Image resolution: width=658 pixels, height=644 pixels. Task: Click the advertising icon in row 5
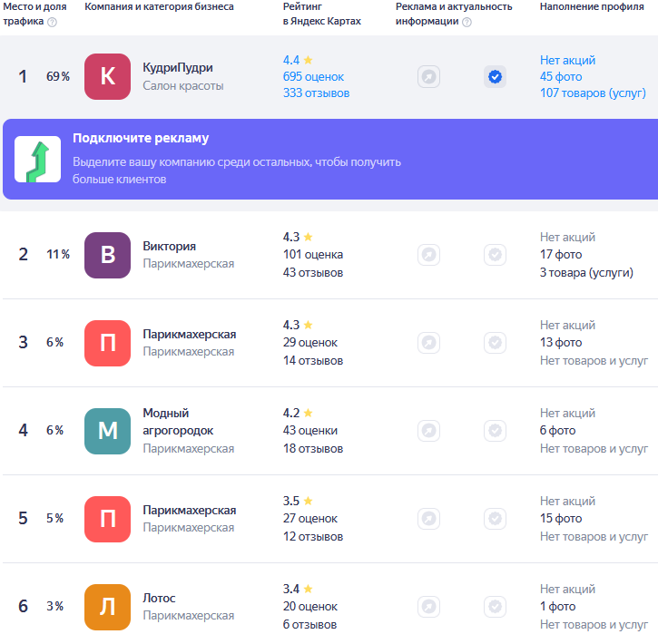click(x=428, y=519)
